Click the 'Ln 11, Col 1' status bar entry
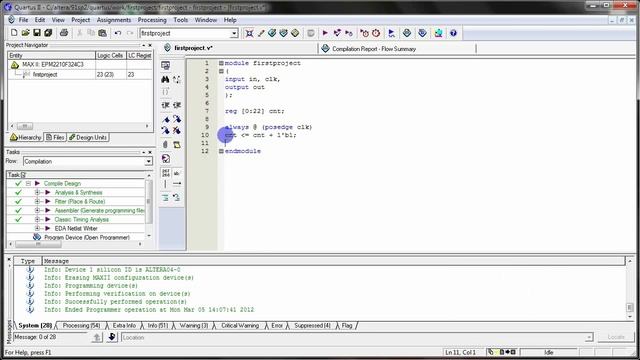This screenshot has height=360, width=640. 460,352
